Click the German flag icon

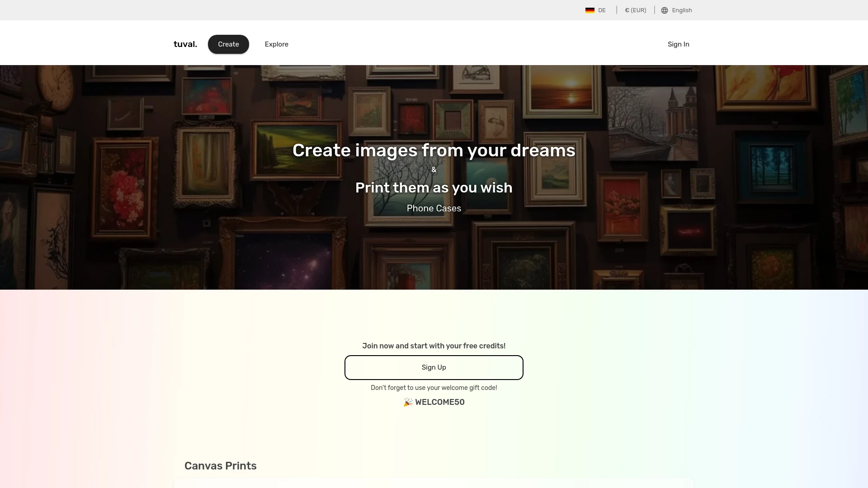[590, 10]
